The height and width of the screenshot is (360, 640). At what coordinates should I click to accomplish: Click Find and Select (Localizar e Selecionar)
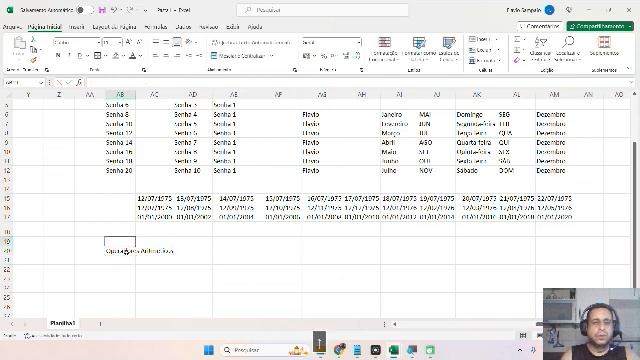(568, 49)
